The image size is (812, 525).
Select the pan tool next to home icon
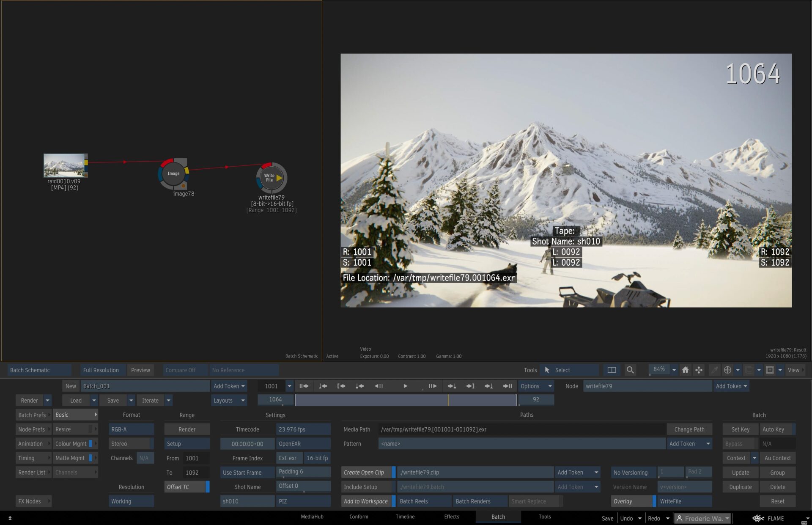click(x=699, y=370)
